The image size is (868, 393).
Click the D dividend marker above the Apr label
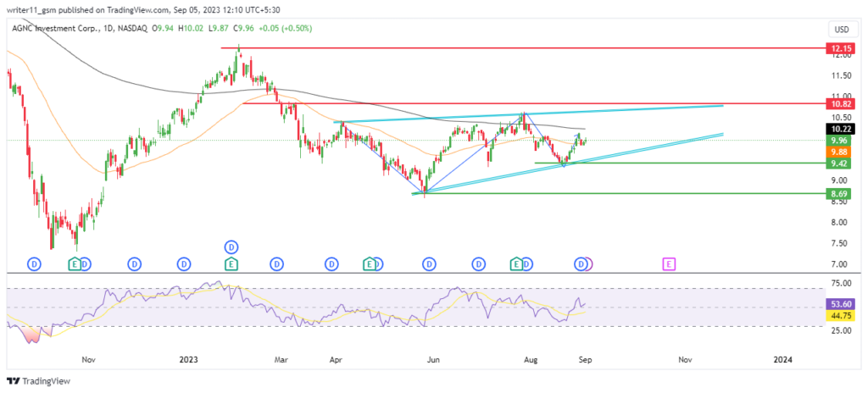[331, 265]
